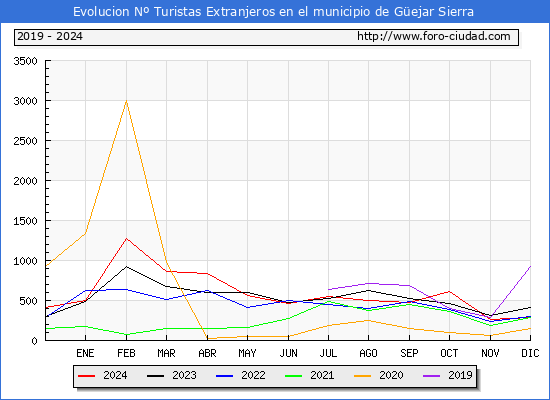Click the MAY month axis label

[247, 353]
